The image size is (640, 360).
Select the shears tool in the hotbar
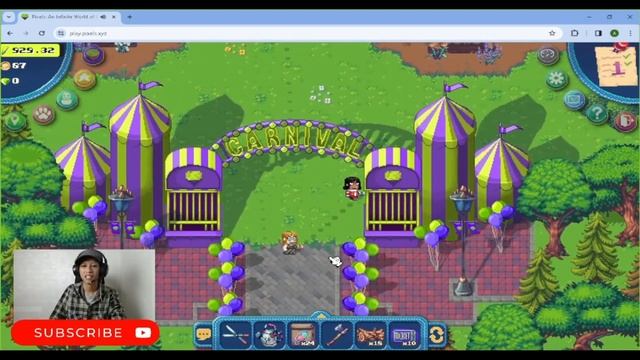coord(236,335)
